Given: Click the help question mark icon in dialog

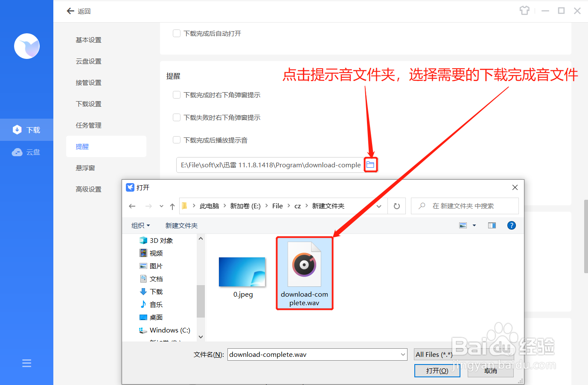Looking at the screenshot, I should 511,225.
